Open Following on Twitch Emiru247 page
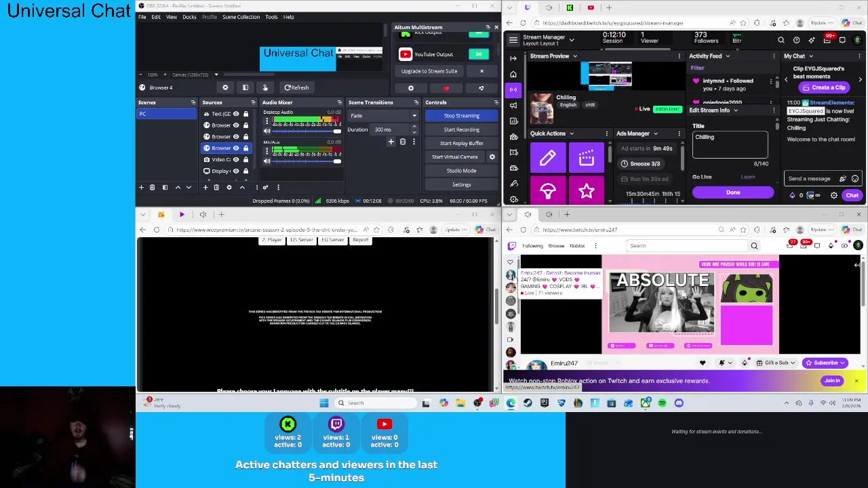 coord(532,246)
